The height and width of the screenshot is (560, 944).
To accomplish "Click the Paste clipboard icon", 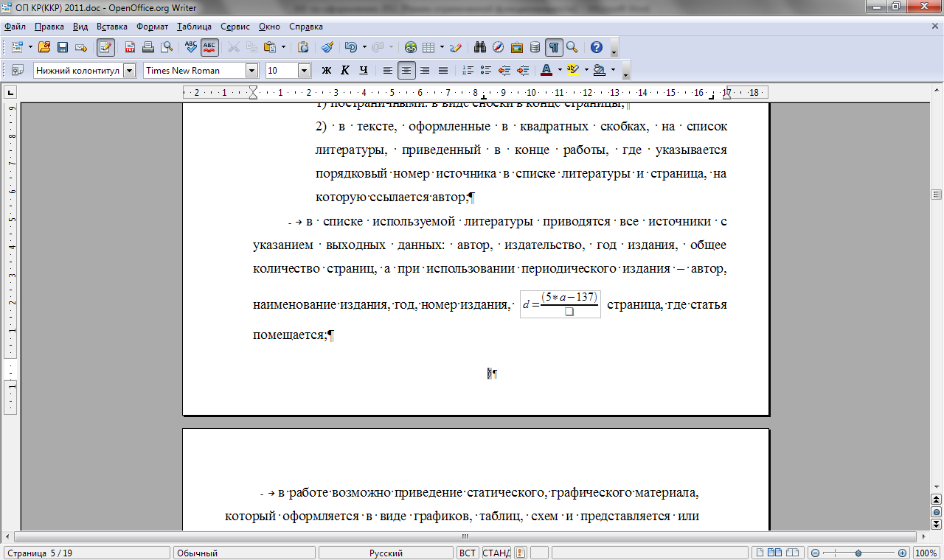I will coord(270,47).
